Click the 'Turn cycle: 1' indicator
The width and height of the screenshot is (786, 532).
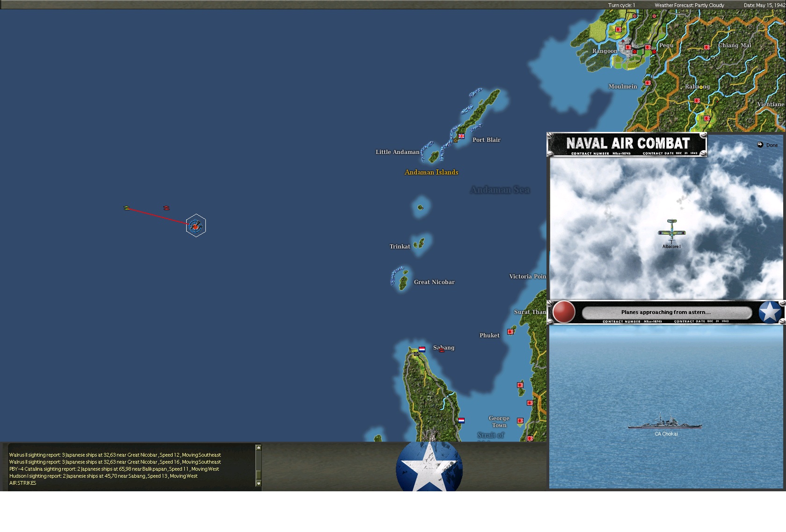tap(621, 5)
